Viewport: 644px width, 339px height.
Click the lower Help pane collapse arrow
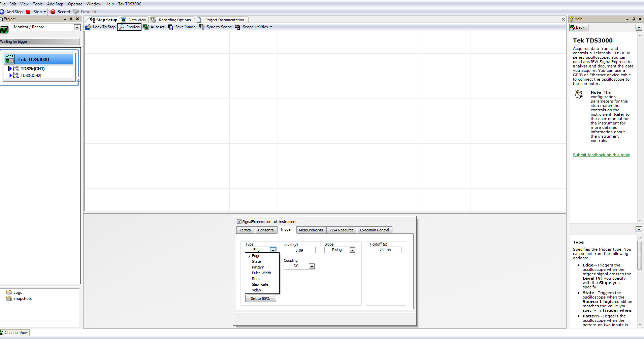tap(639, 230)
